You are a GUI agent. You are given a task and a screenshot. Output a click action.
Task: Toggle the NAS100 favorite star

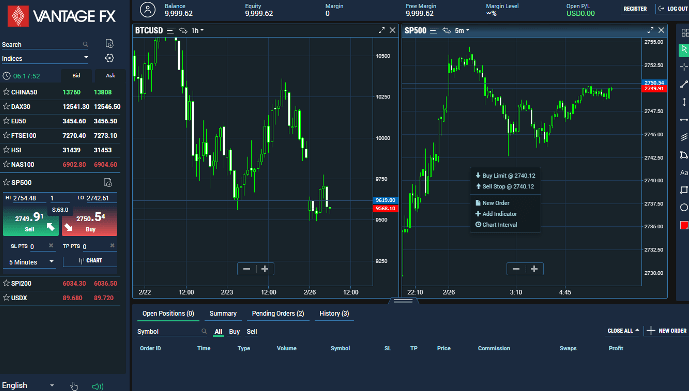[x=6, y=164]
